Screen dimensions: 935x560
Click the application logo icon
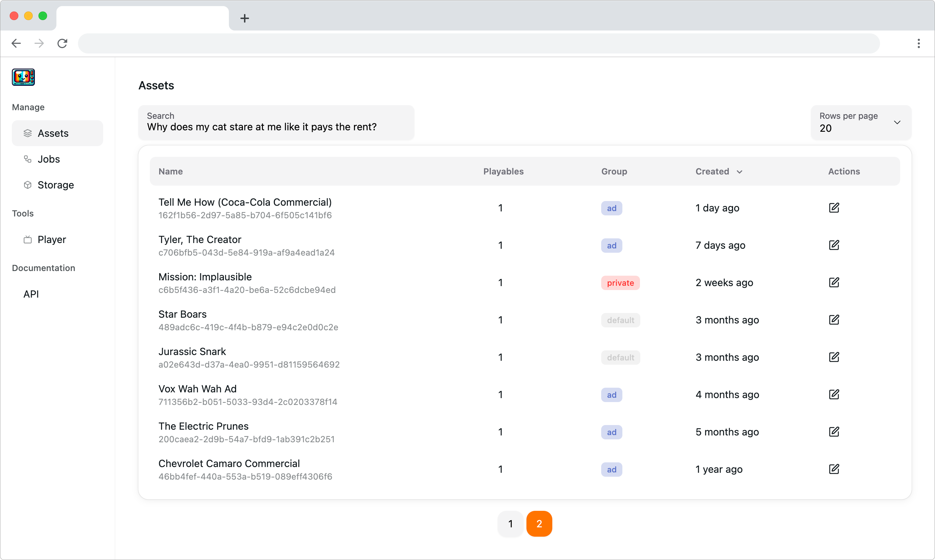point(23,77)
